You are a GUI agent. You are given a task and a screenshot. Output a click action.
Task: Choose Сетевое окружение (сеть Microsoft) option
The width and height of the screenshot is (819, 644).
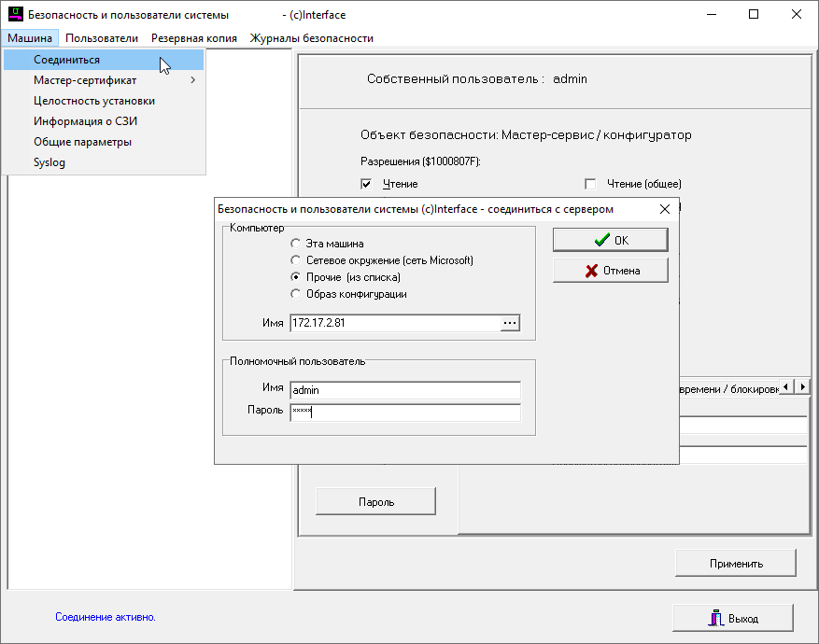296,260
